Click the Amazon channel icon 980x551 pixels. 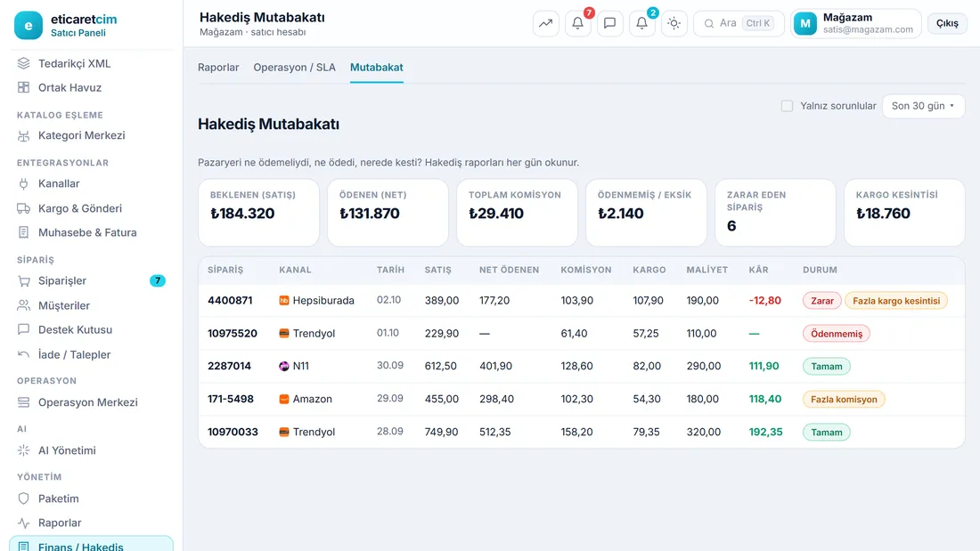283,399
